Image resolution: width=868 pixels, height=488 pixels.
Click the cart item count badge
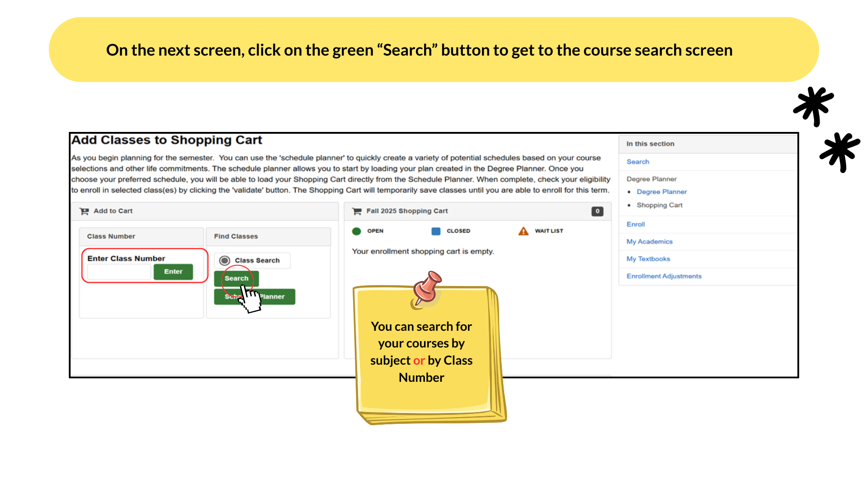click(597, 211)
